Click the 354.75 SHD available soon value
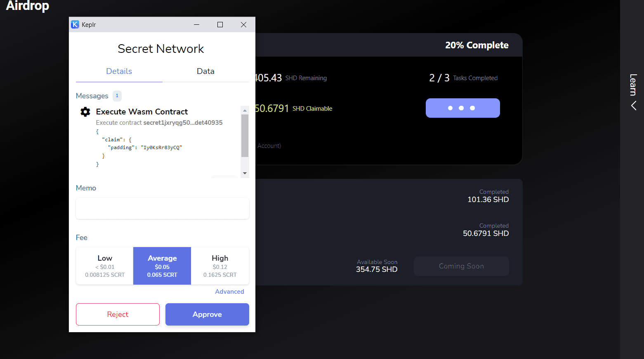The image size is (644, 359). point(377,269)
